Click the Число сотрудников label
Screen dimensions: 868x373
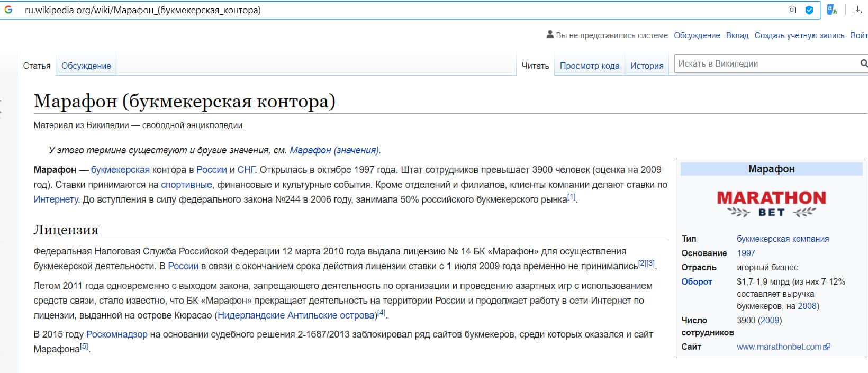click(708, 326)
